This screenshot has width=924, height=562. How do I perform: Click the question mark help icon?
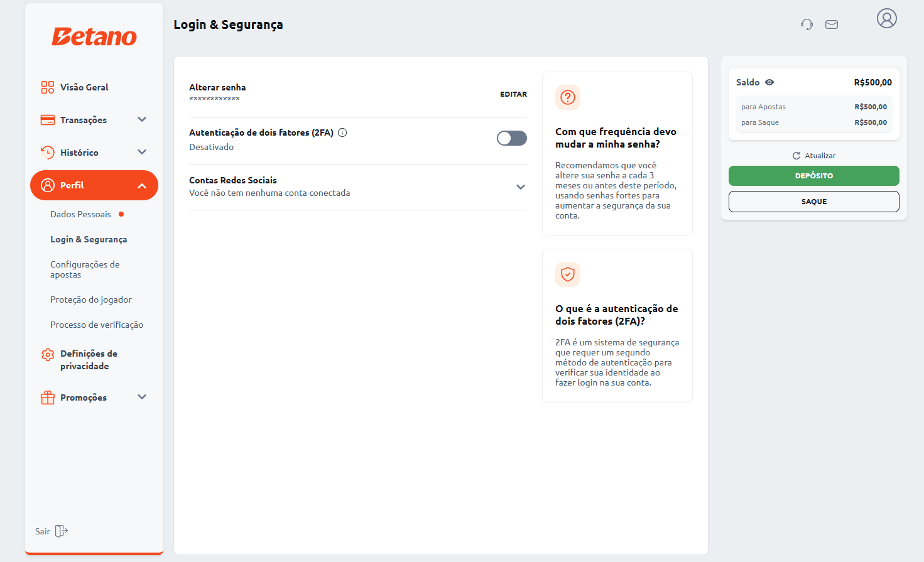567,97
